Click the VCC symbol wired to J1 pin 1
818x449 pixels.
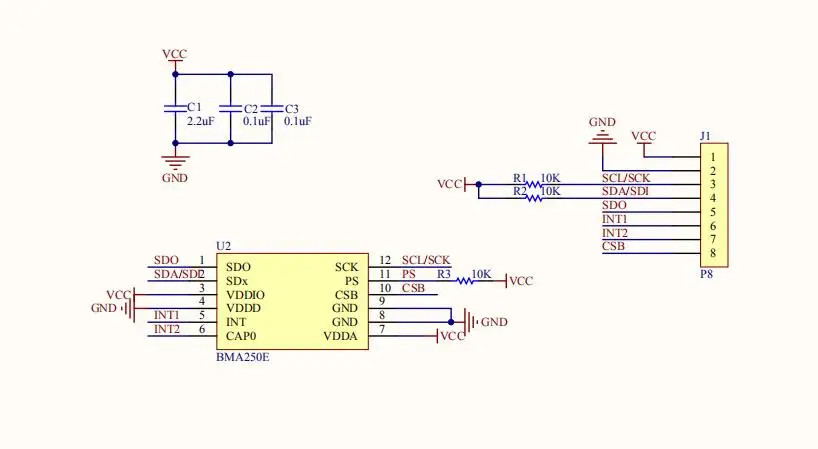click(643, 140)
